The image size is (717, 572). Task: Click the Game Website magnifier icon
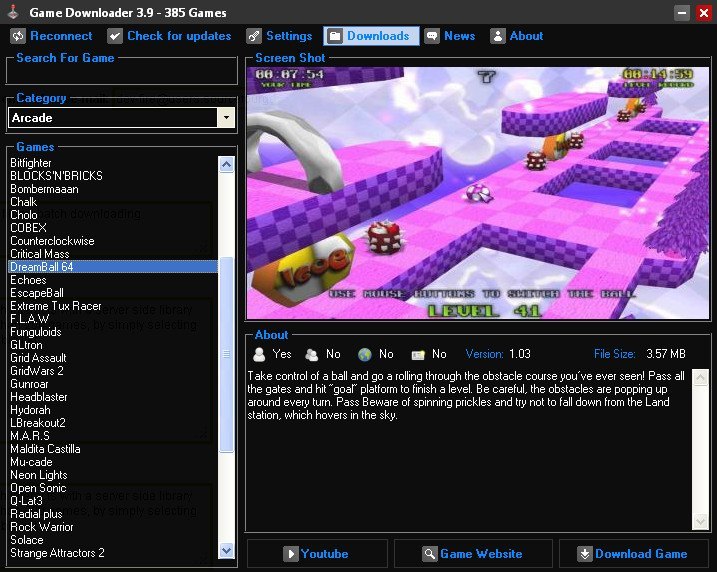(x=429, y=554)
